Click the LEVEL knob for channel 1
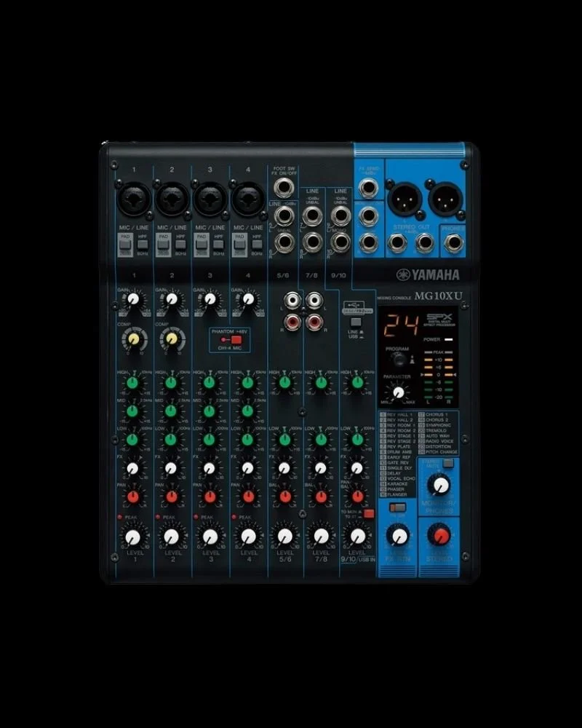582x728 pixels. point(132,537)
